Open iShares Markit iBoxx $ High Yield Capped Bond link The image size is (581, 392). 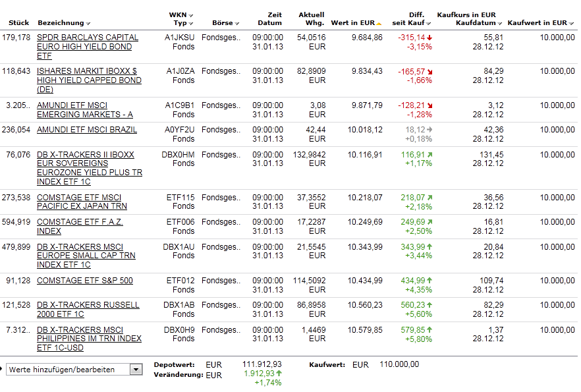coord(89,80)
